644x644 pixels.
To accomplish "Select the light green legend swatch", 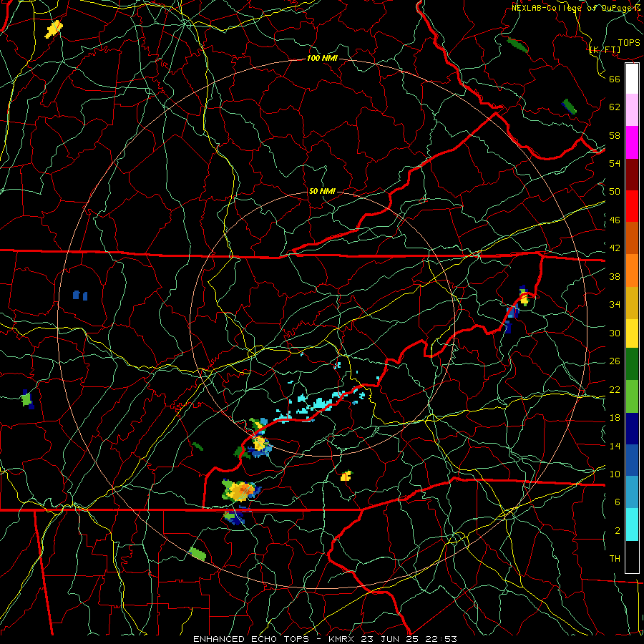I will (x=632, y=396).
